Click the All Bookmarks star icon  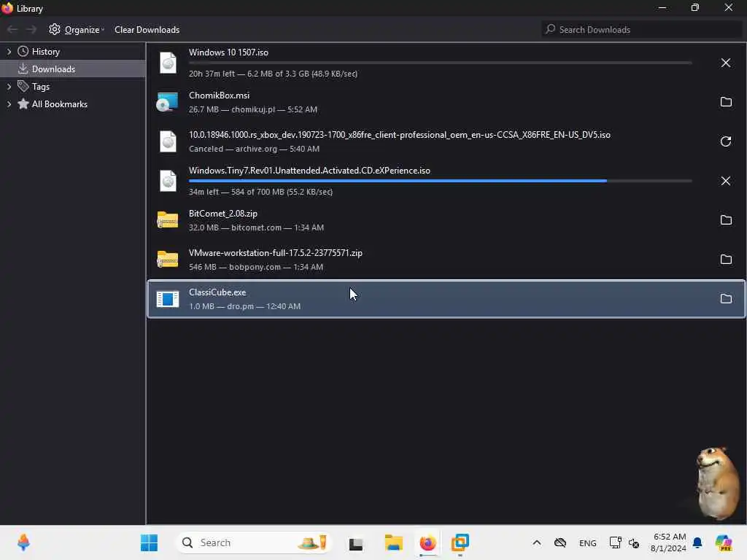[x=23, y=104]
